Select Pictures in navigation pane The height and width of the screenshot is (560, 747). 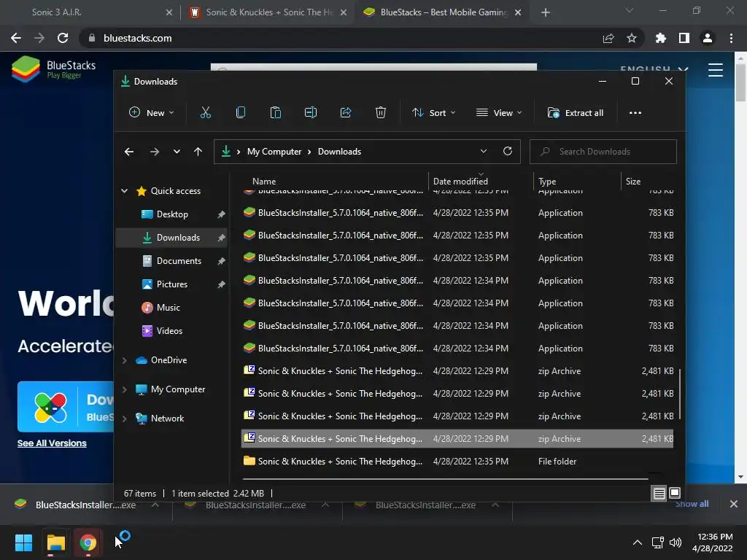(172, 284)
